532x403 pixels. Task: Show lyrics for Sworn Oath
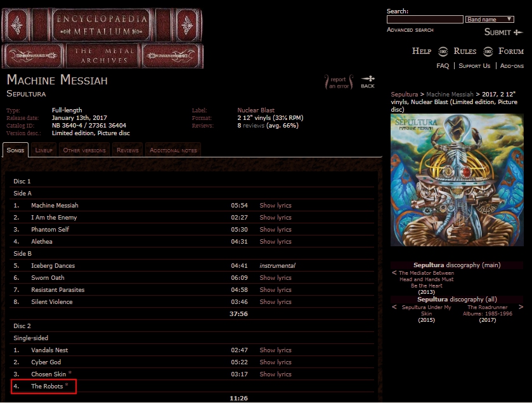pos(275,278)
